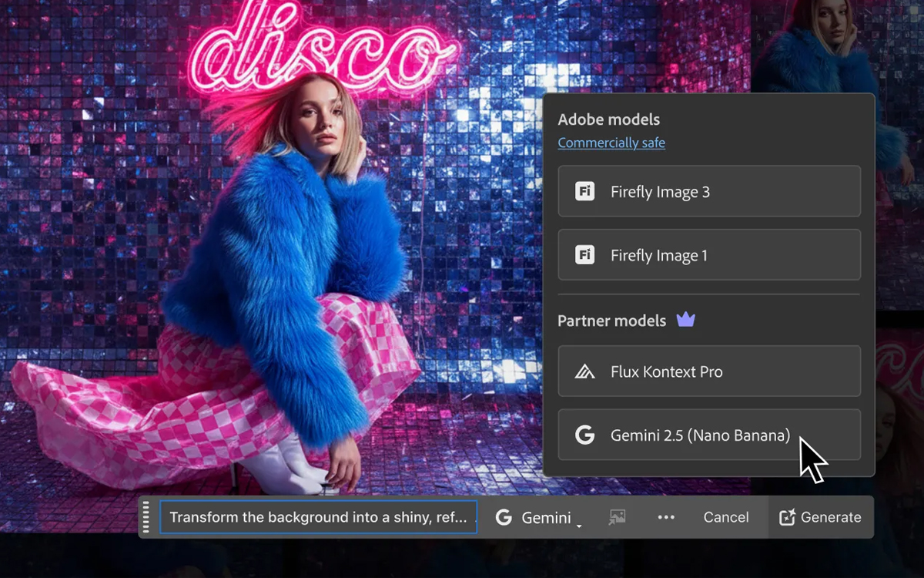Select the Firefly Image 3 model icon
924x578 pixels.
[584, 191]
